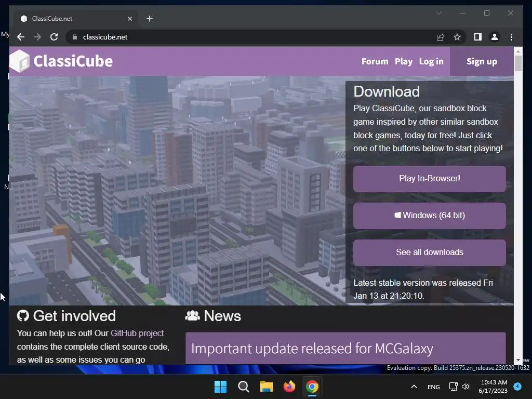532x399 pixels.
Task: Click the ENG language indicator
Action: pos(434,387)
